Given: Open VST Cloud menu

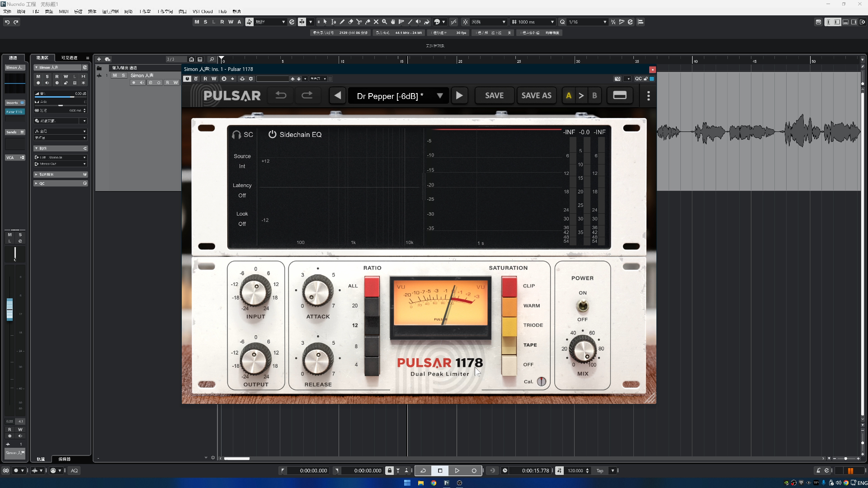Looking at the screenshot, I should click(203, 11).
